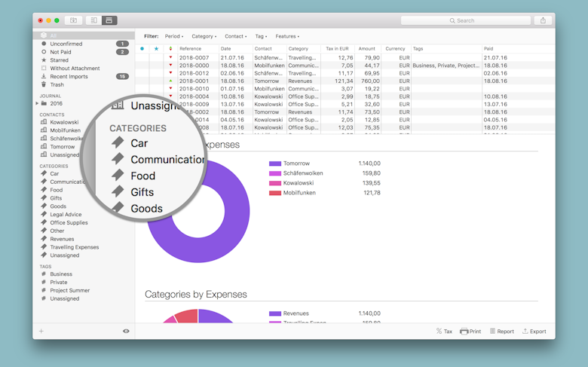Sort by the Reference column header
Screen dimensions: 588x367
[x=198, y=49]
